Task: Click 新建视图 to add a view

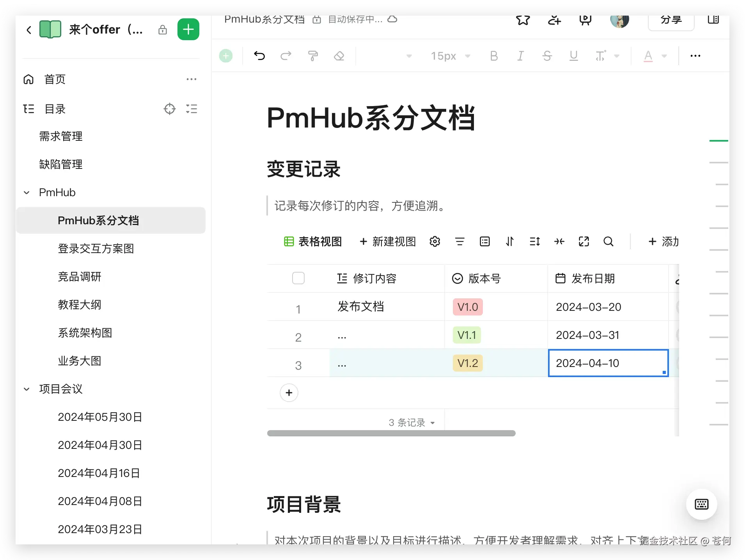Action: coord(388,242)
